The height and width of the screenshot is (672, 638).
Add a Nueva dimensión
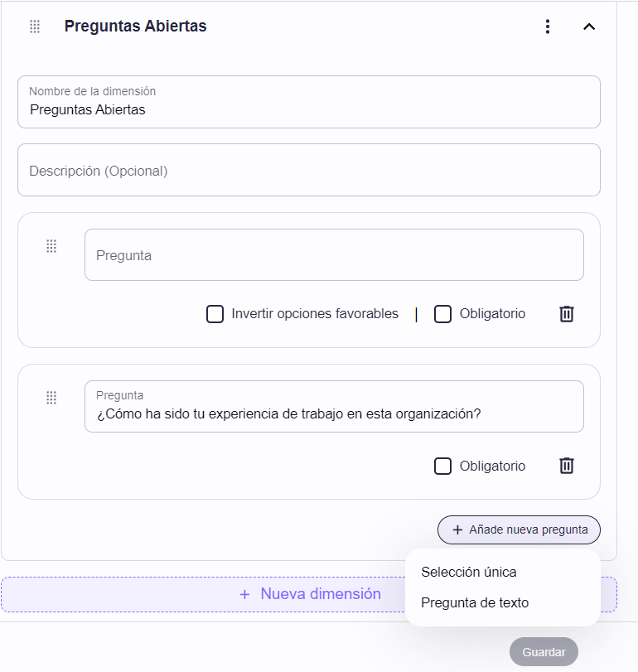coord(309,594)
